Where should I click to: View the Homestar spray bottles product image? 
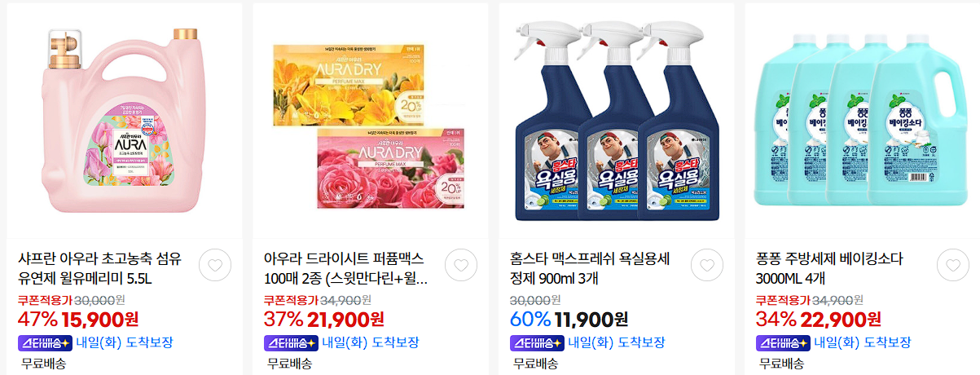(x=617, y=121)
